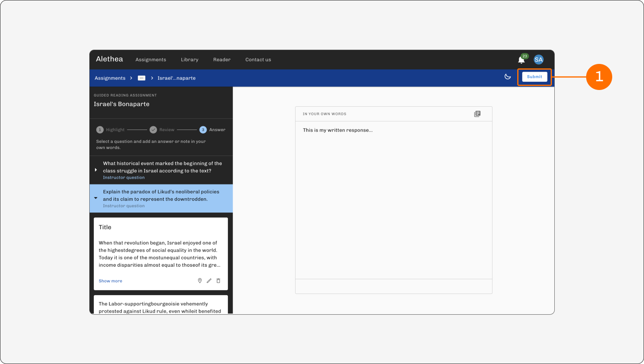The width and height of the screenshot is (644, 364).
Task: Delete the Title note with trash icon
Action: point(218,281)
